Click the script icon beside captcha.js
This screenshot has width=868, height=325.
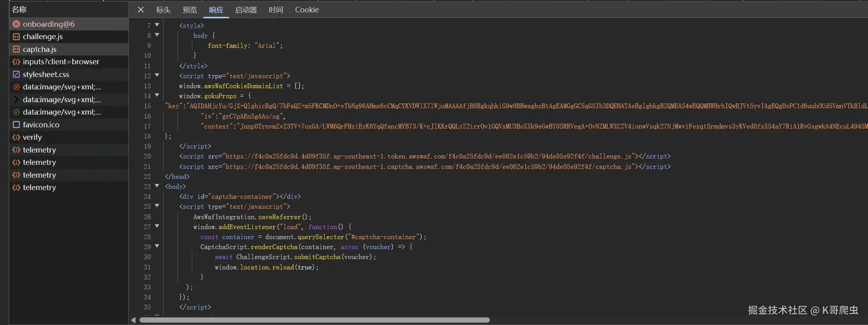tap(16, 49)
